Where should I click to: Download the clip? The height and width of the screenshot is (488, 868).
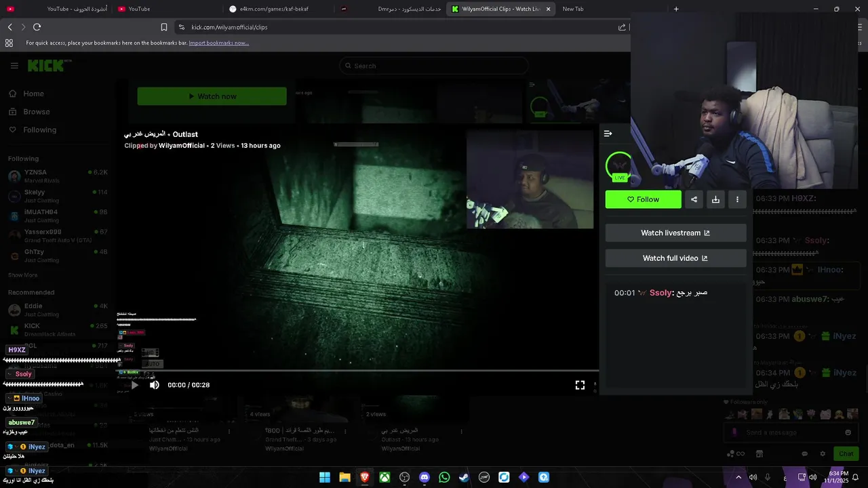tap(715, 199)
